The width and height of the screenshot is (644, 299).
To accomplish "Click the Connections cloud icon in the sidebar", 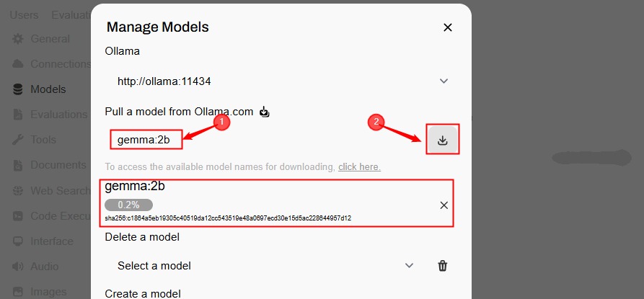I will pyautogui.click(x=18, y=64).
